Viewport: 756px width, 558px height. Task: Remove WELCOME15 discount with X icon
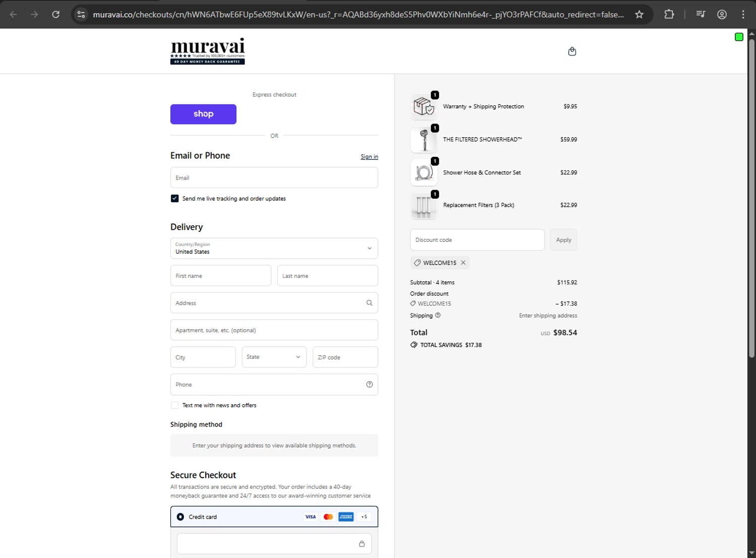pyautogui.click(x=463, y=263)
